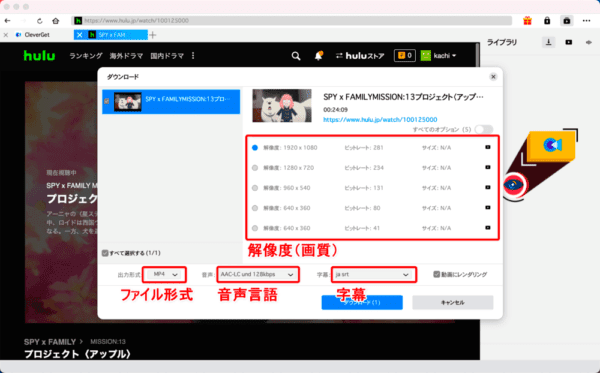Open a new tab with plus button
600x373 pixels.
click(153, 35)
